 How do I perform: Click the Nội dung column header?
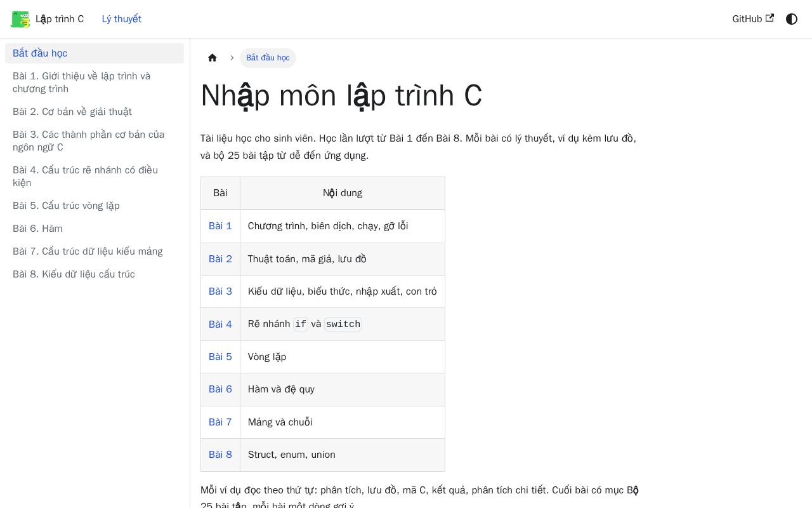(x=343, y=193)
